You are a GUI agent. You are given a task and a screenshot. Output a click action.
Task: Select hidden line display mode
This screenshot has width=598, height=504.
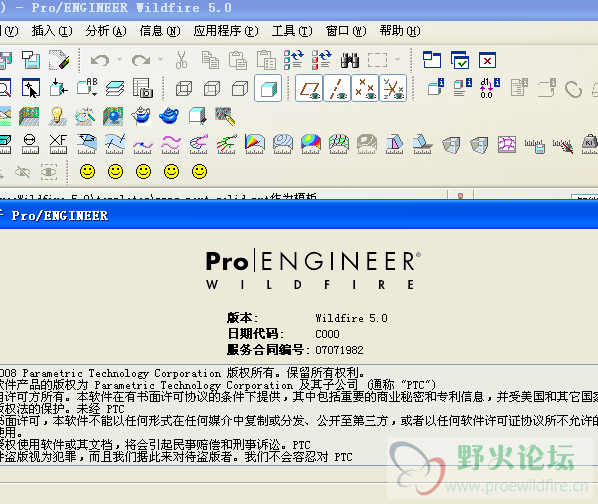[212, 89]
